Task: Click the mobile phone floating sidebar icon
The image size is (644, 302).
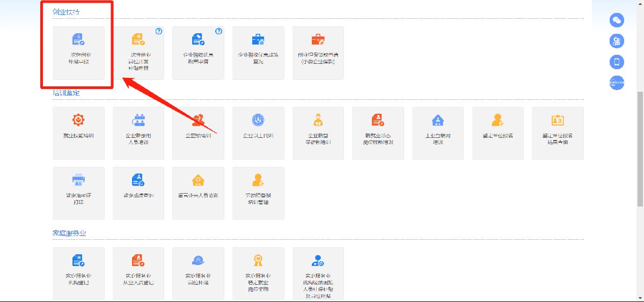Action: 617,62
